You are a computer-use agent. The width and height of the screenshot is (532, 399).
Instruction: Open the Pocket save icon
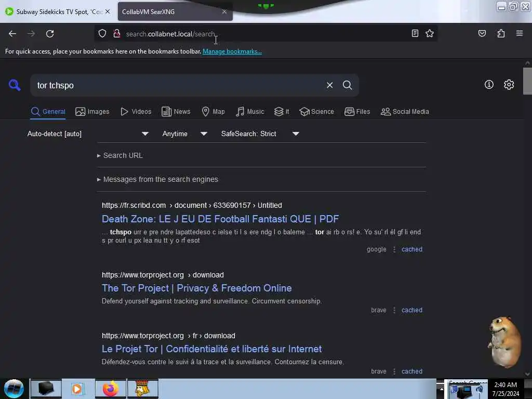click(x=482, y=33)
